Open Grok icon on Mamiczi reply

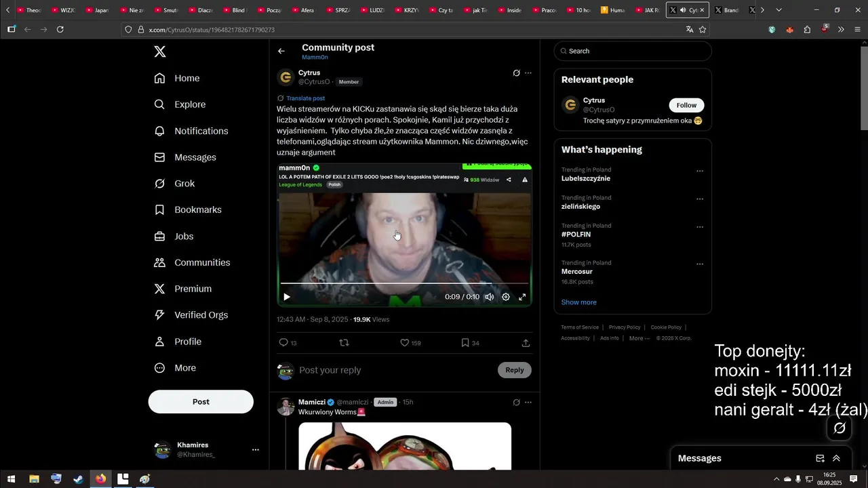517,402
